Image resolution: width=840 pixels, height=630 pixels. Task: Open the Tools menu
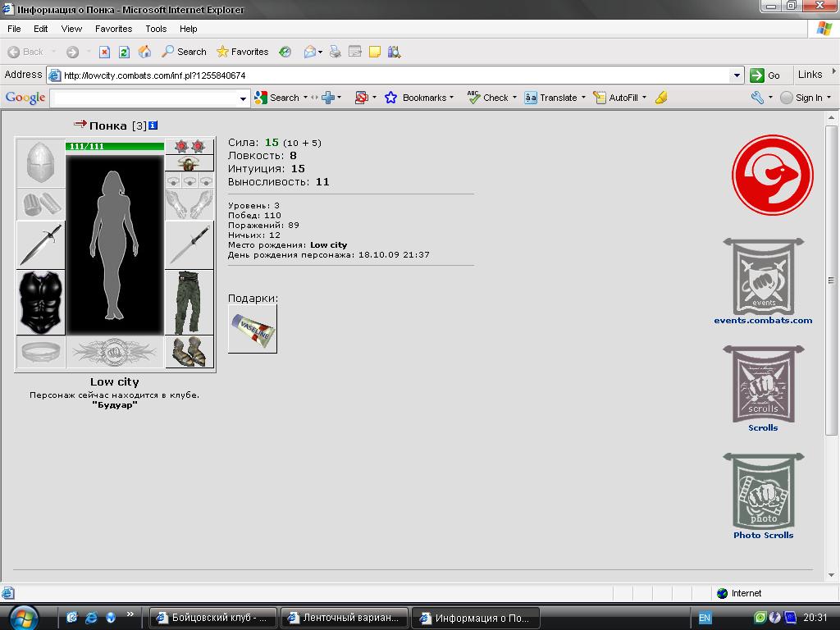[x=156, y=29]
